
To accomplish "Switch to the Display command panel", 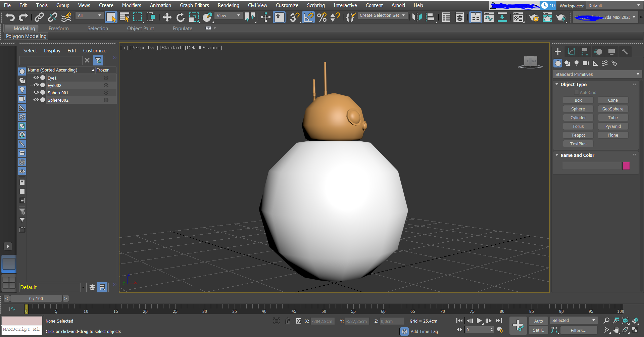I will click(611, 52).
